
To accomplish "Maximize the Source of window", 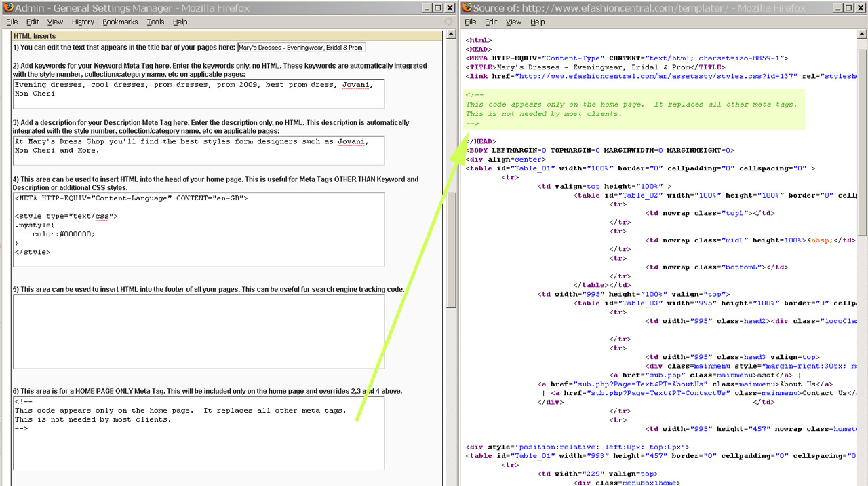I will pyautogui.click(x=845, y=8).
